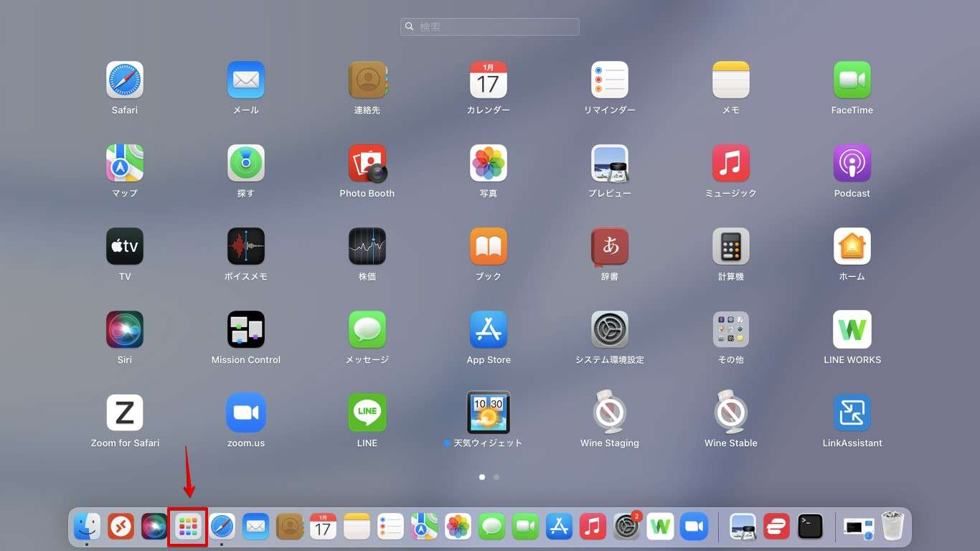
Task: Open FaceTime from the Dock
Action: click(525, 527)
